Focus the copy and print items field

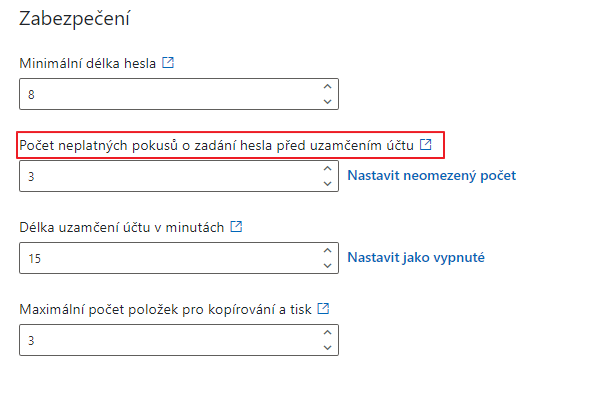pos(179,340)
